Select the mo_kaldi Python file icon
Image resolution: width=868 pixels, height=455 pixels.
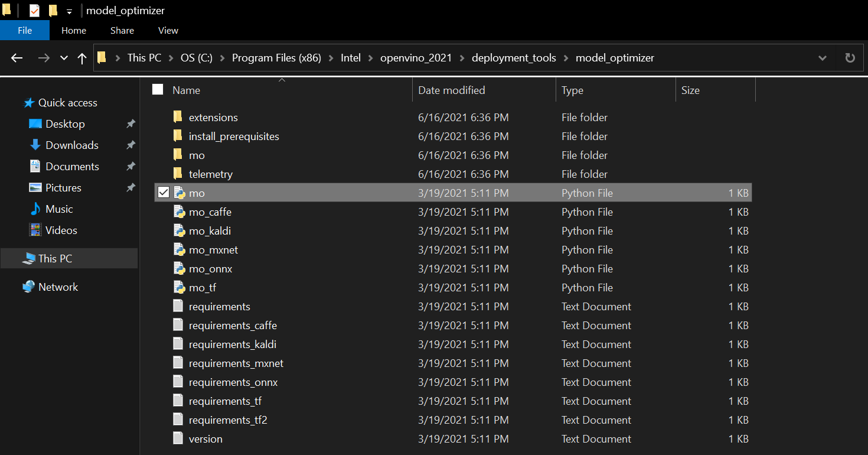[180, 230]
